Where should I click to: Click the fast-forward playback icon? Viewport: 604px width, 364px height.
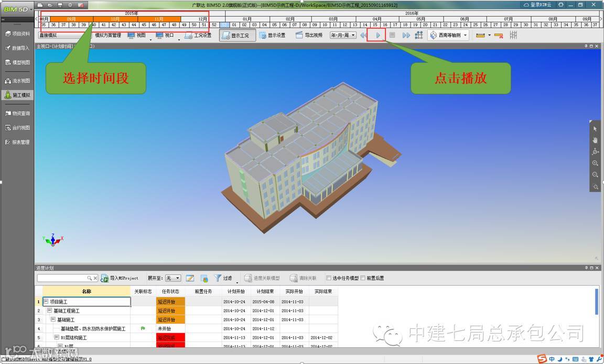pos(406,35)
